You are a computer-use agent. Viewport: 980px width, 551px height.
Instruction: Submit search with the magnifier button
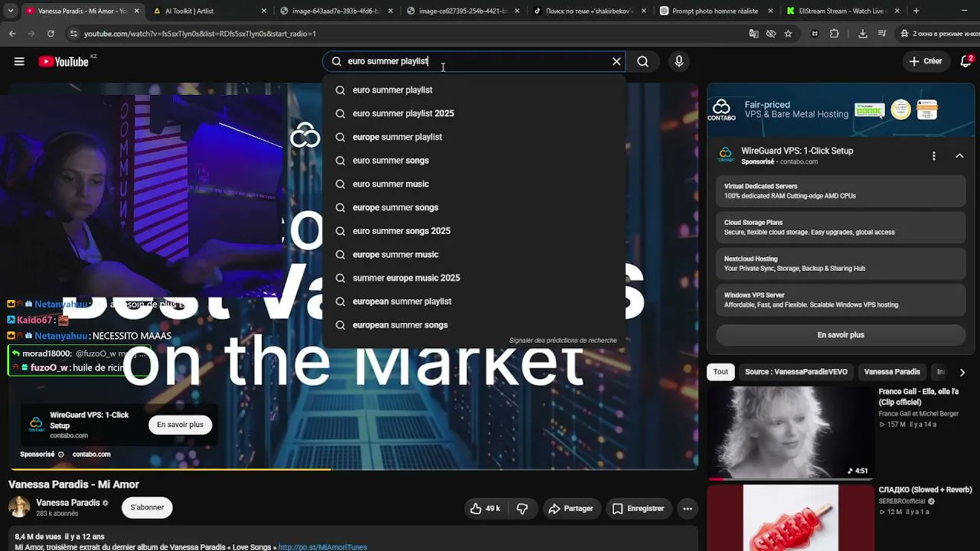643,61
